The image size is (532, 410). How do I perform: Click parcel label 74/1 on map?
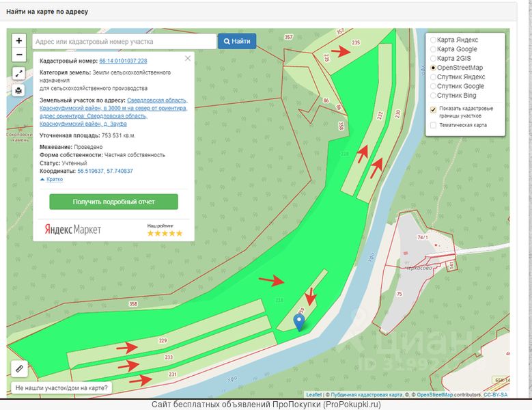(x=423, y=237)
